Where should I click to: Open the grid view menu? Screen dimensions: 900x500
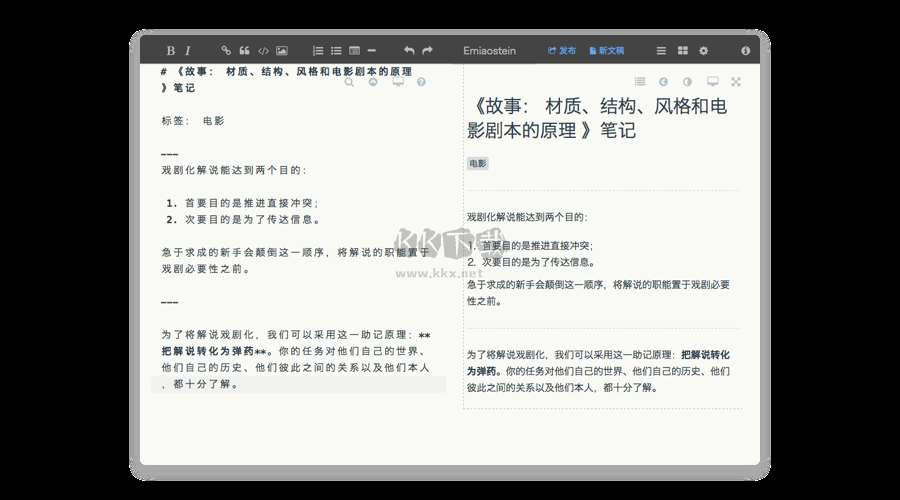(682, 50)
